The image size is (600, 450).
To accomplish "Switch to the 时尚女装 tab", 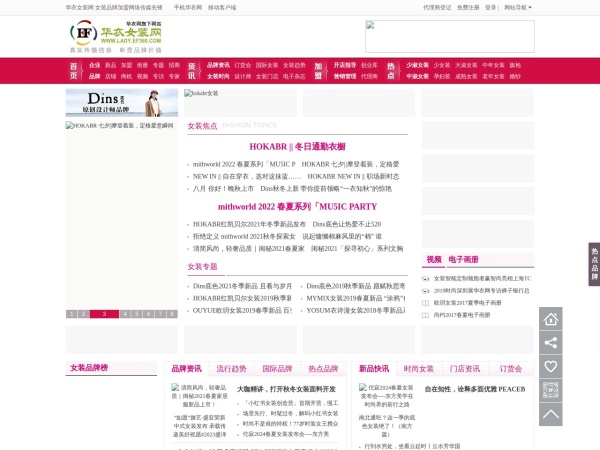I will pos(419,368).
